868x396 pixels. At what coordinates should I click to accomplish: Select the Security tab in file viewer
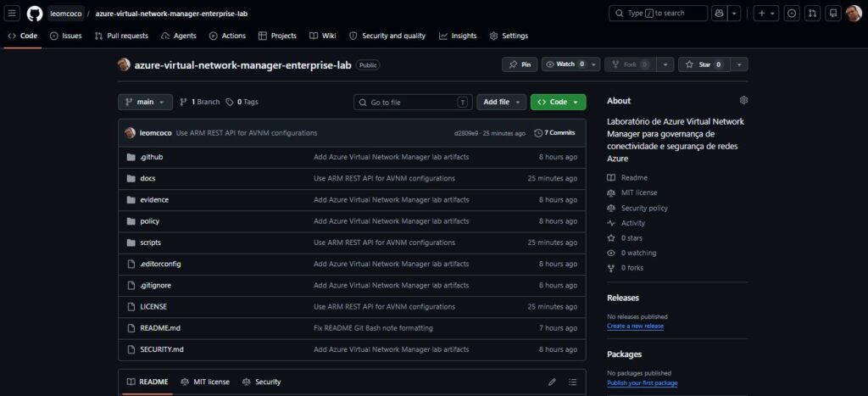pos(261,382)
